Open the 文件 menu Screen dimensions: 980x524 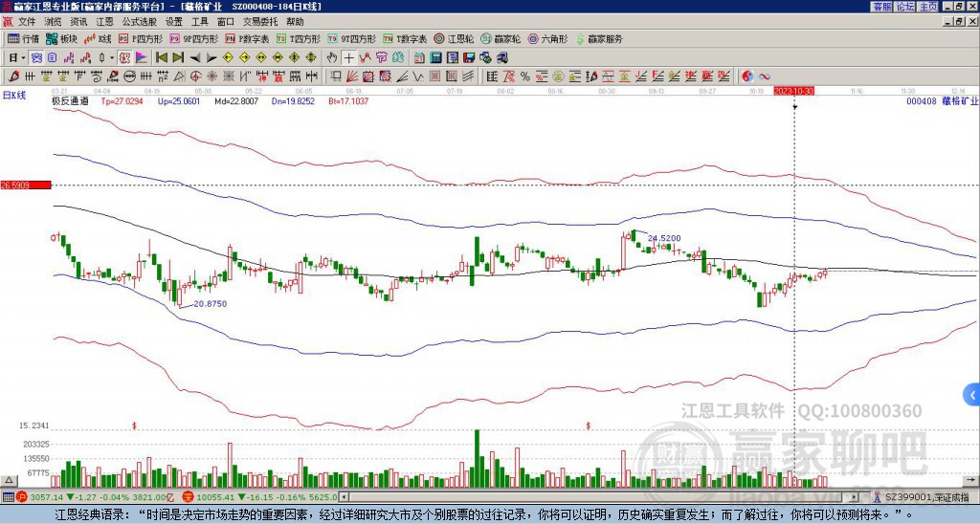(x=27, y=22)
